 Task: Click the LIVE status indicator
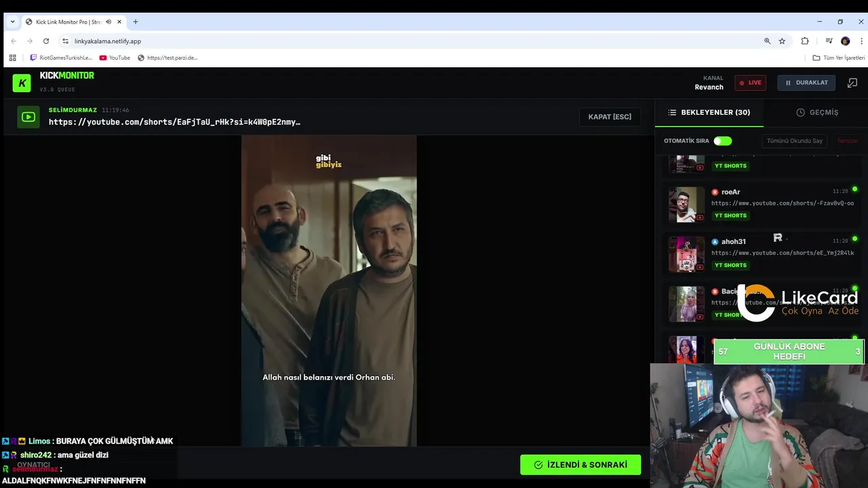(x=750, y=83)
